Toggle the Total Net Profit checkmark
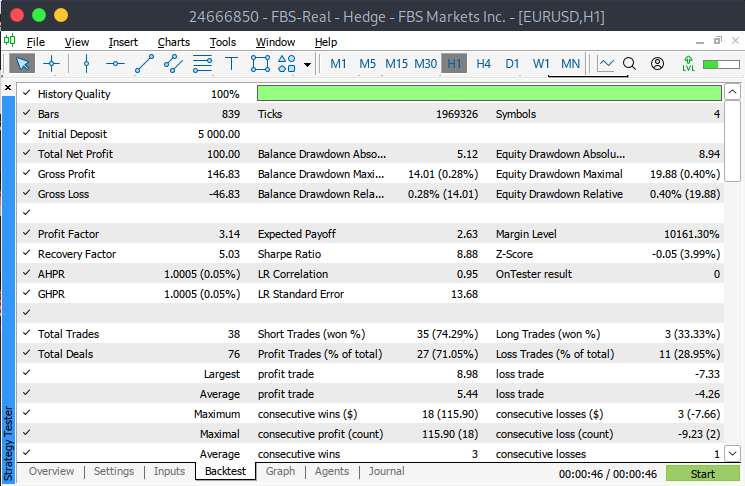The width and height of the screenshot is (745, 486). [x=27, y=153]
